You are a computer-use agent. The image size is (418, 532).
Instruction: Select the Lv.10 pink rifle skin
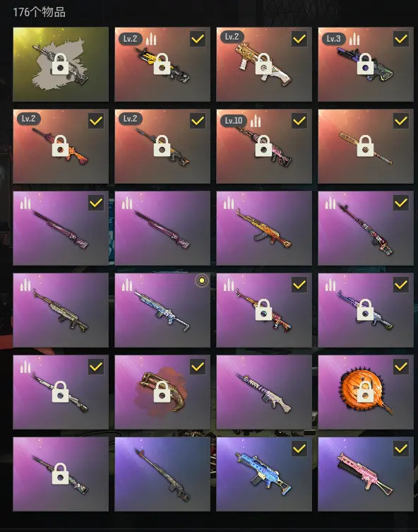(x=264, y=146)
